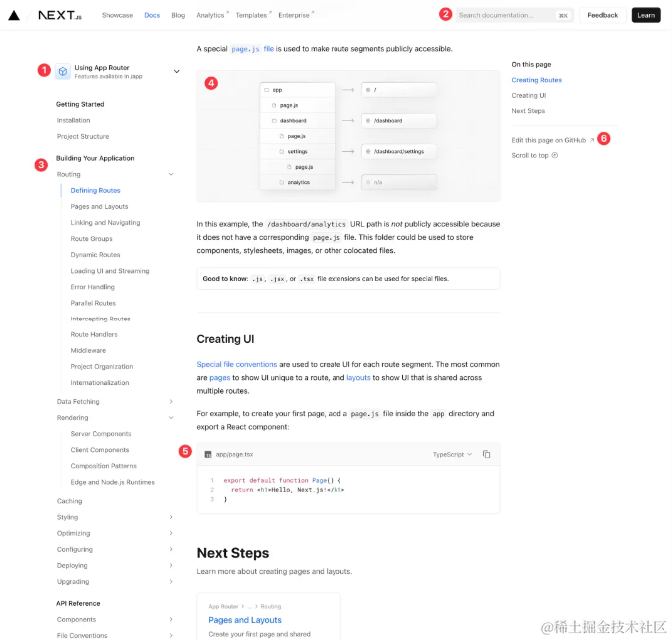
Task: Open Middleware sidebar entry
Action: tap(88, 351)
